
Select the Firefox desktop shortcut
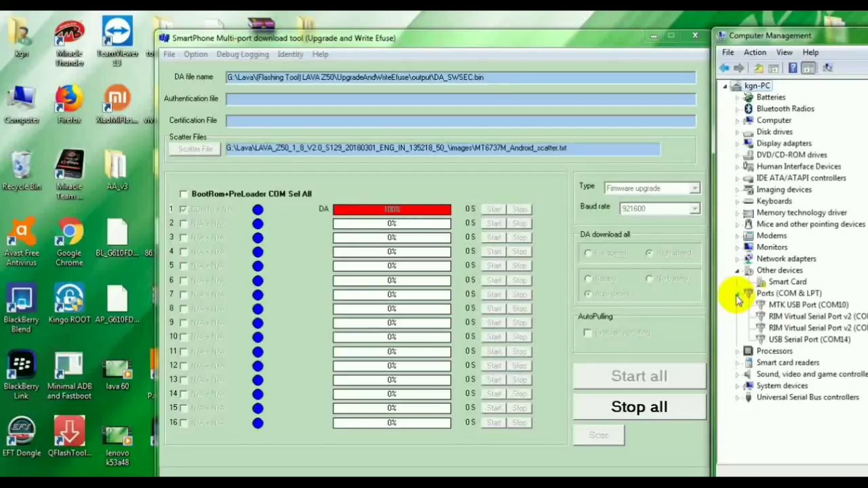[x=69, y=105]
